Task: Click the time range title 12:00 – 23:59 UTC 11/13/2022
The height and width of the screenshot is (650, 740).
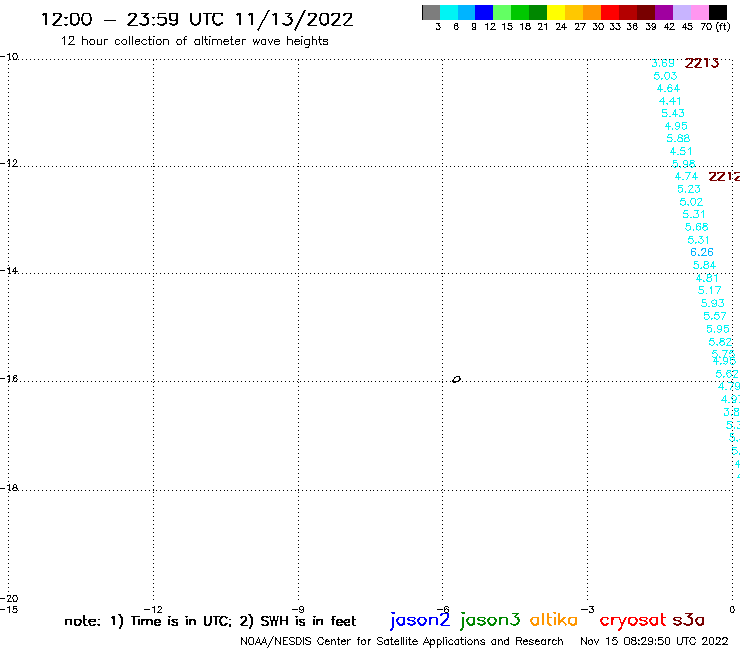Action: tap(197, 20)
